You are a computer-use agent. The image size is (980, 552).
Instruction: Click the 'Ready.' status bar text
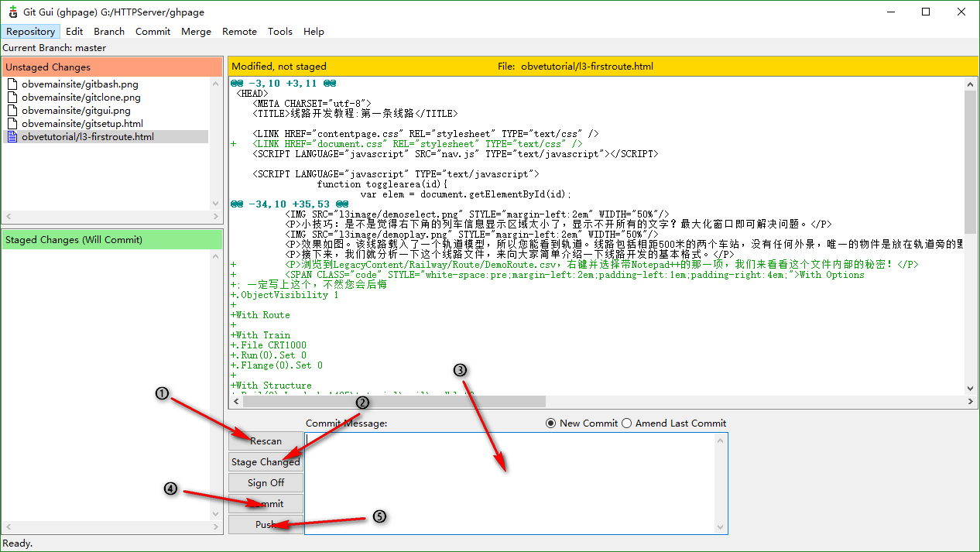(18, 543)
